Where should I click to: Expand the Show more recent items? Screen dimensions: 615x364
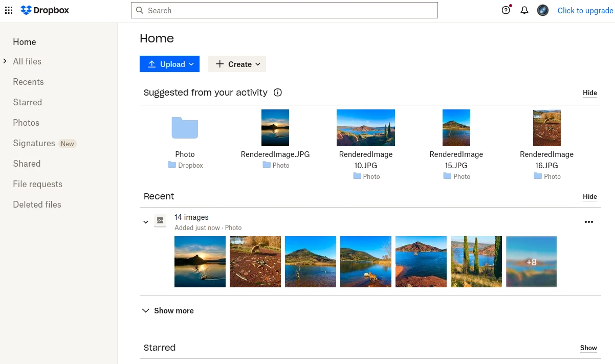point(168,311)
